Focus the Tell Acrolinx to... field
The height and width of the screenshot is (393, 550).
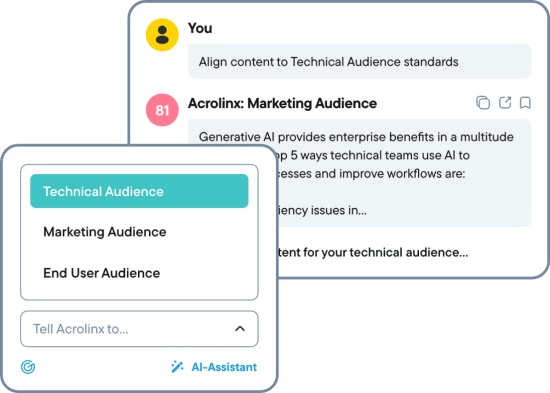coord(139,329)
